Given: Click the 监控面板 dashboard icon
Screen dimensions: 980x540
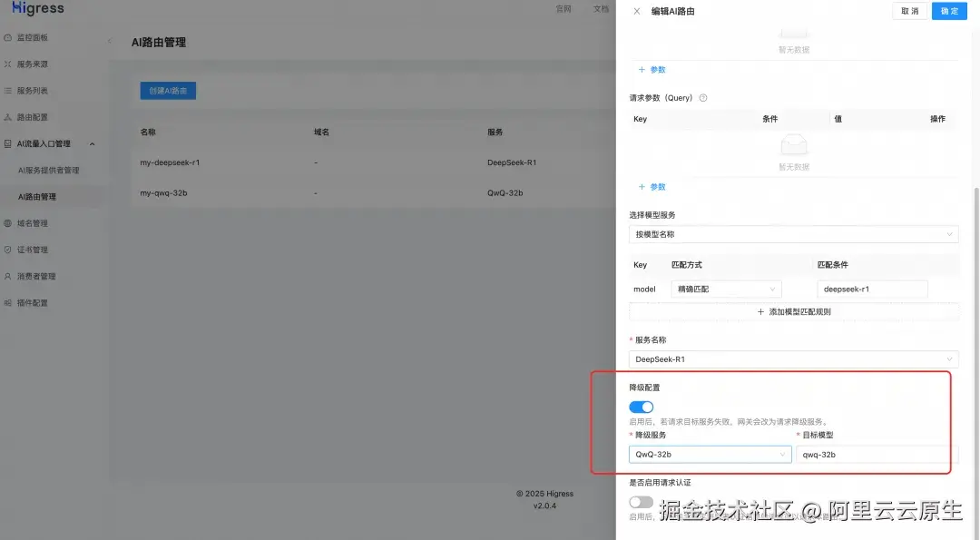Looking at the screenshot, I should (x=8, y=37).
